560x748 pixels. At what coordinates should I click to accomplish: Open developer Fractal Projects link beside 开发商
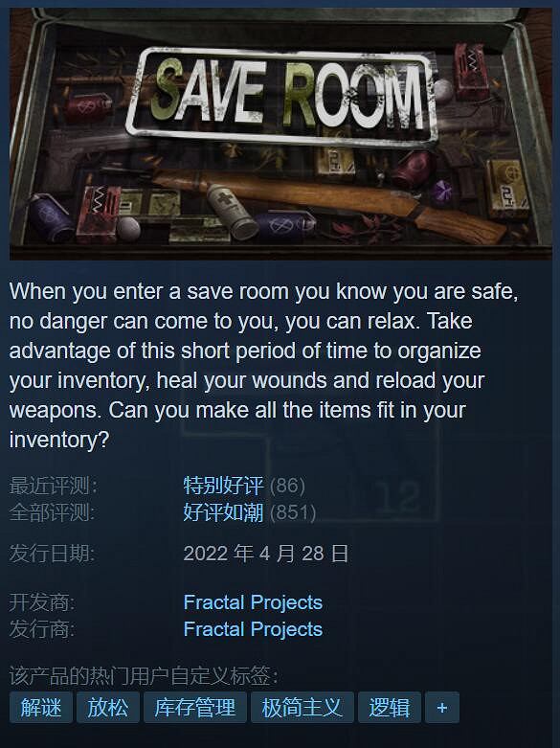click(x=254, y=602)
